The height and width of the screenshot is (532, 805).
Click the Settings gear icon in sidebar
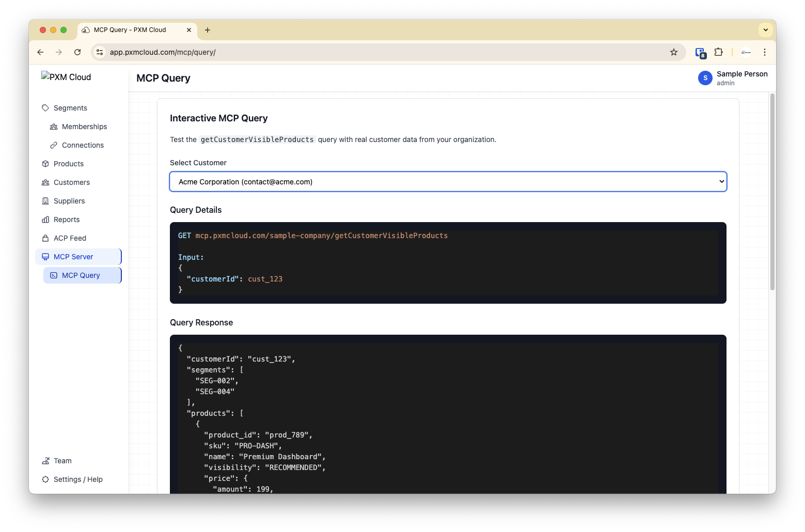click(x=45, y=479)
